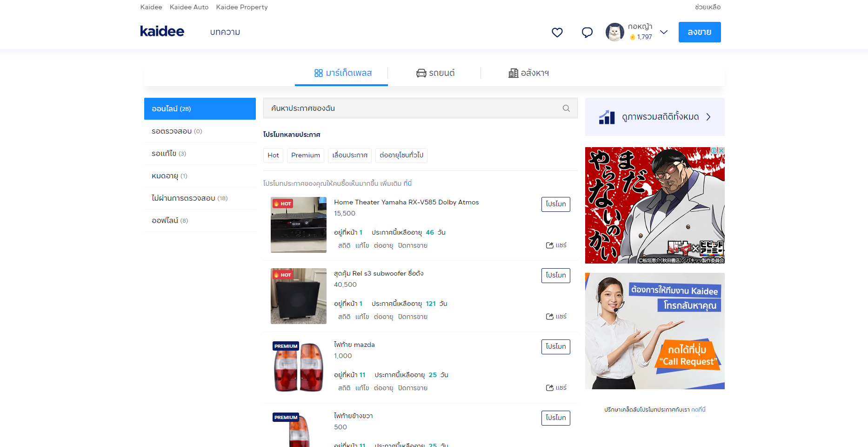Image resolution: width=868 pixels, height=447 pixels.
Task: Click the เลื่อนประกาศ promotion button
Action: click(350, 155)
